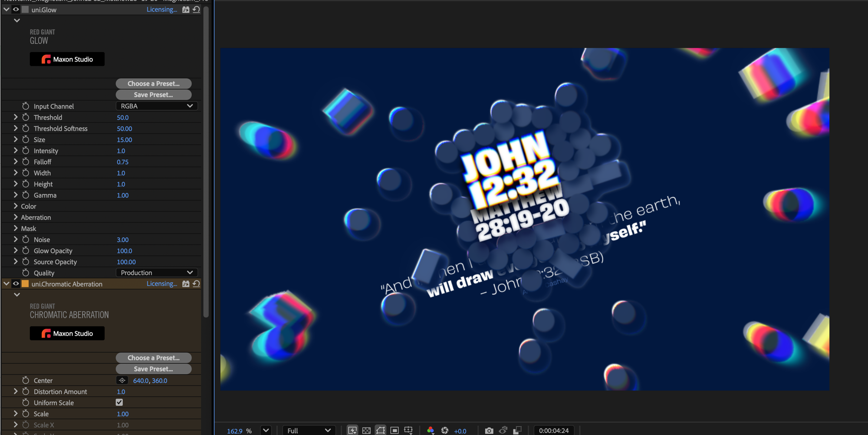This screenshot has width=868, height=435.
Task: Click the exposure value +0.0
Action: point(460,431)
